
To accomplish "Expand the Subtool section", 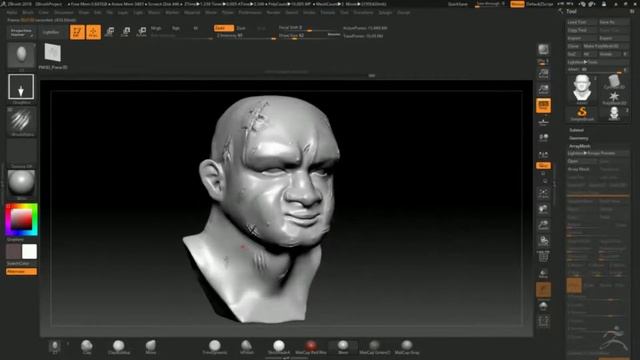I will pos(576,130).
